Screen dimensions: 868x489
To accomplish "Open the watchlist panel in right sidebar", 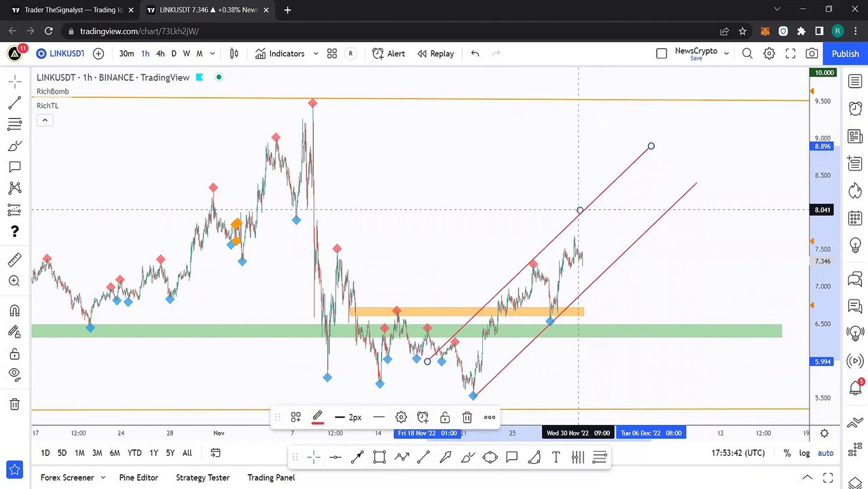I will 854,81.
